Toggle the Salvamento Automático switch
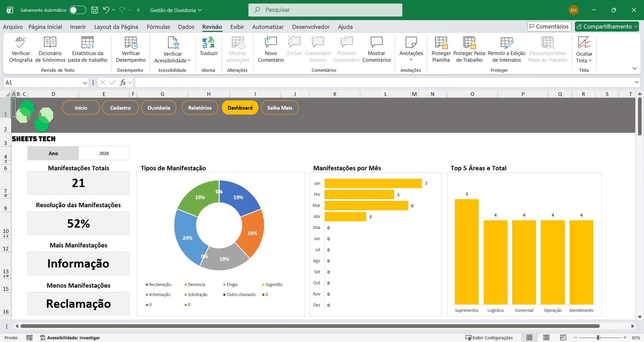644x342 pixels. [x=77, y=10]
